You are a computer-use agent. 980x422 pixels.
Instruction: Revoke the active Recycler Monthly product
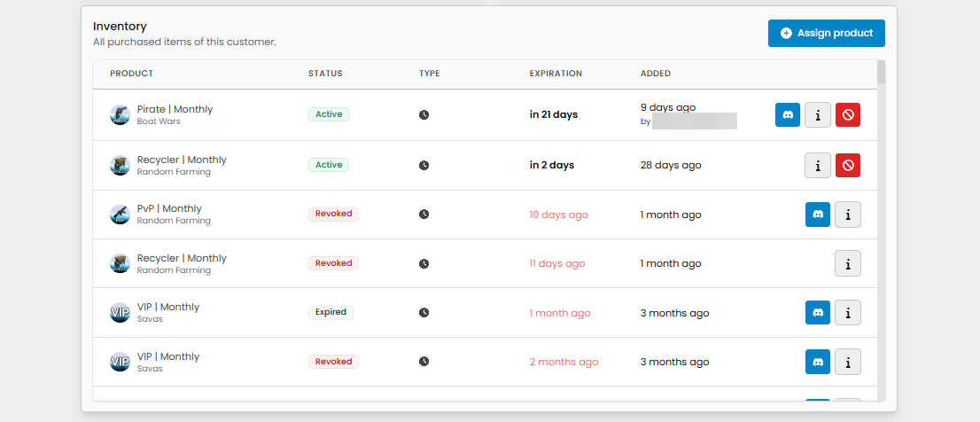[847, 165]
